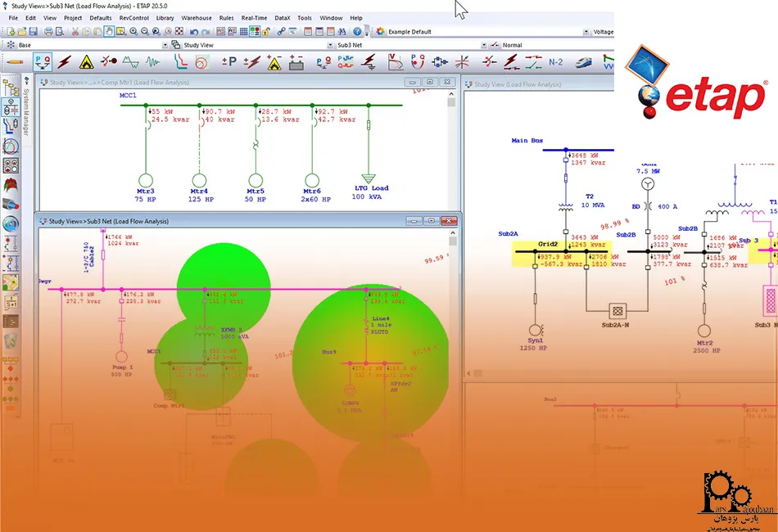Open the Study View presentation dropdown

pyautogui.click(x=330, y=45)
